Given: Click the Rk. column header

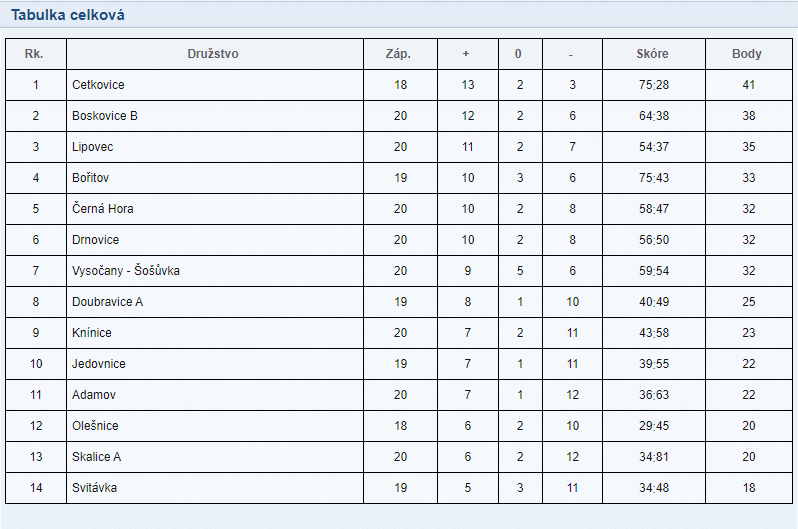Looking at the screenshot, I should [34, 54].
